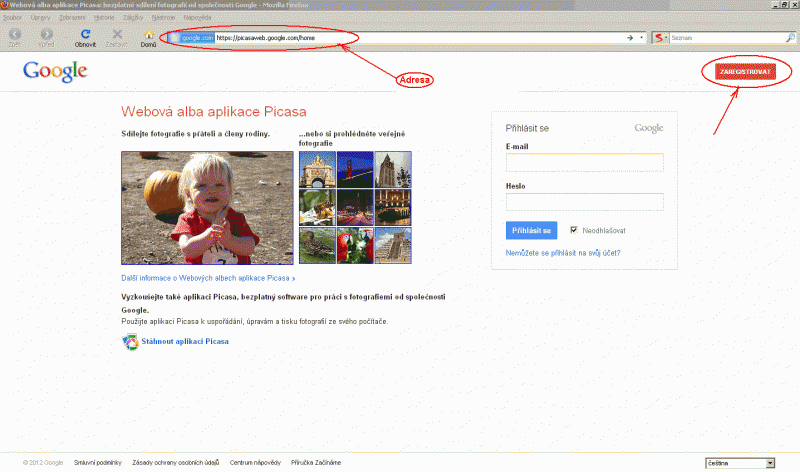
Task: Open Zásady ochrany osobních údajů link
Action: pyautogui.click(x=176, y=463)
